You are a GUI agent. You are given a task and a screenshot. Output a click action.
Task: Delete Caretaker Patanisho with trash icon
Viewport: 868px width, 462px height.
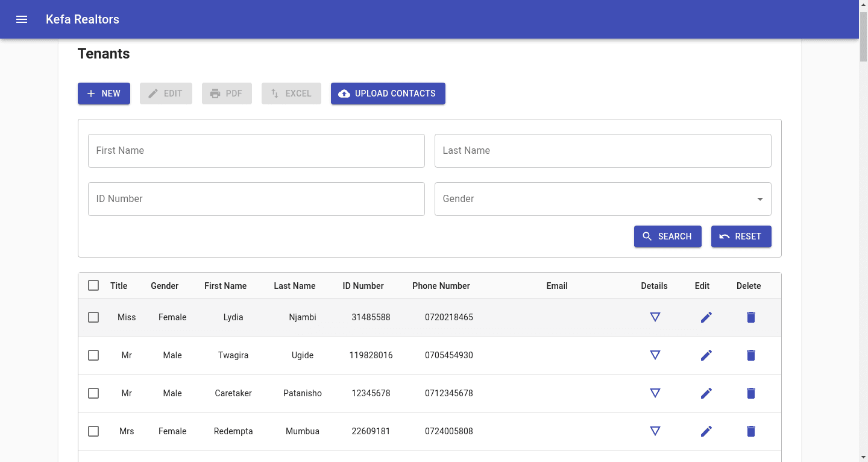click(x=750, y=393)
